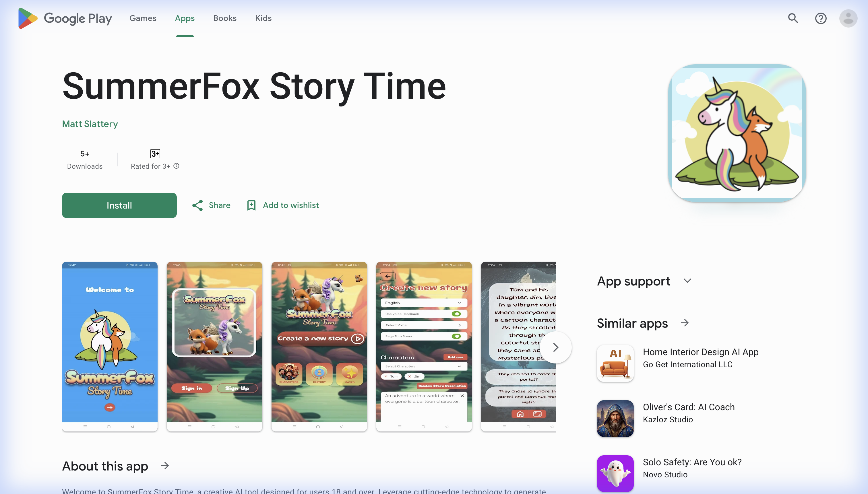Open the About this app arrow

pos(165,466)
